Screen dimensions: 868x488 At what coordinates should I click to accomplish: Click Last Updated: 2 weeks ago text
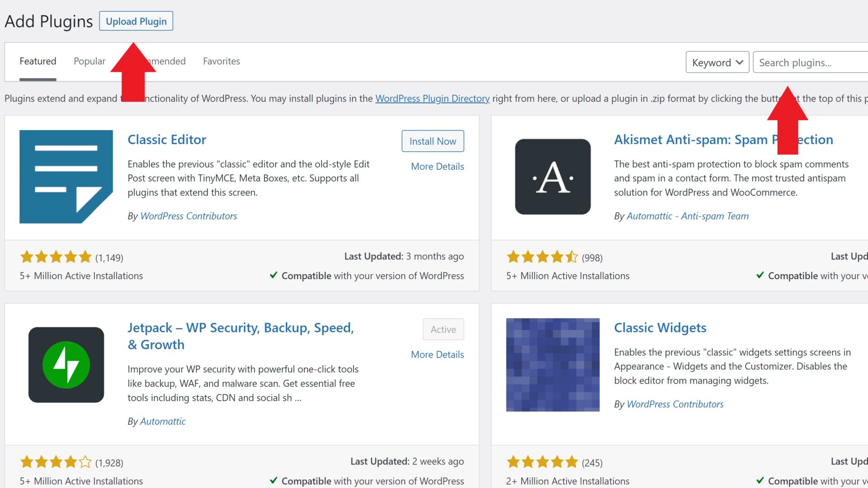(407, 461)
